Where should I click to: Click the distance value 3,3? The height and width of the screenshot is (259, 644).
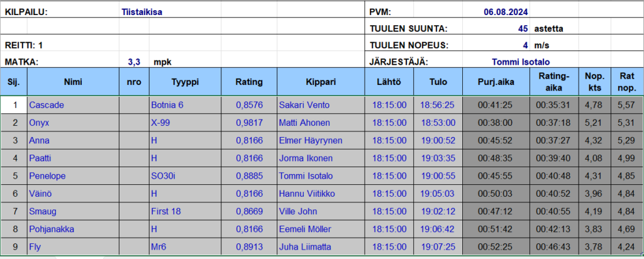click(135, 62)
